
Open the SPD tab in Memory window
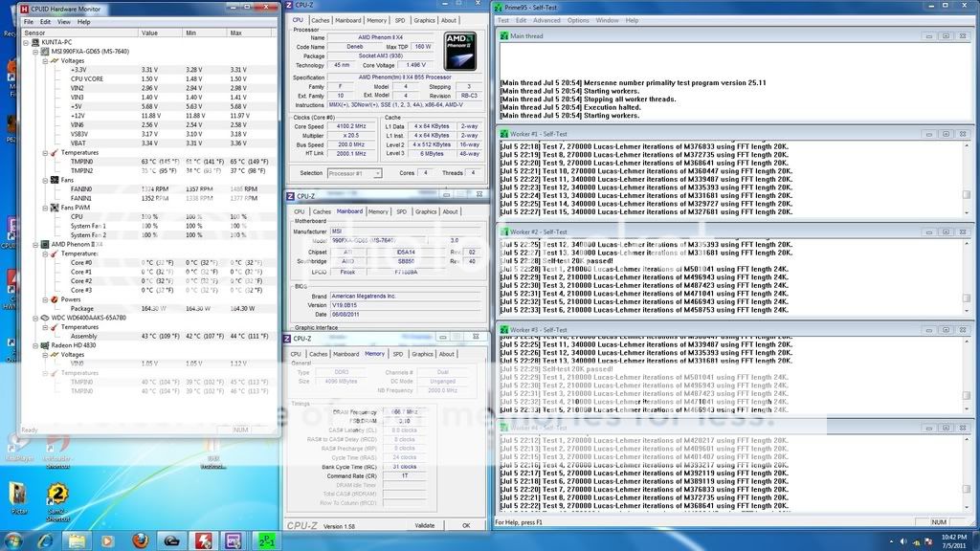click(398, 354)
